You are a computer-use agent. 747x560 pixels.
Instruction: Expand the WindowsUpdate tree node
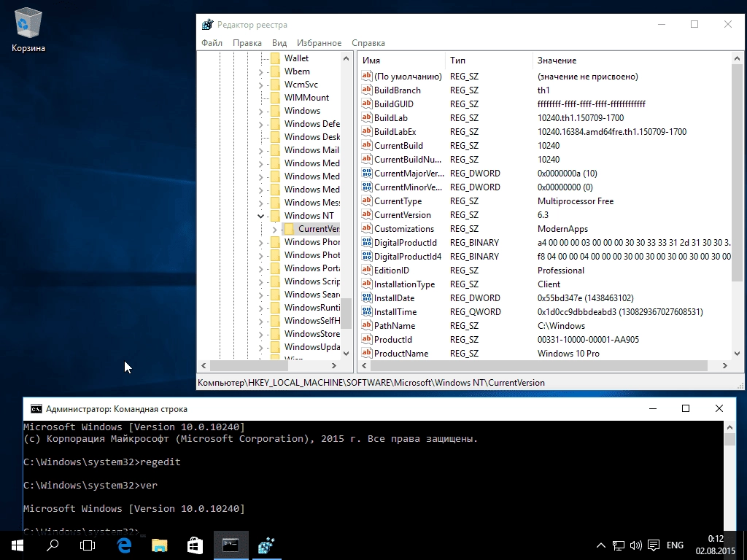tap(260, 348)
